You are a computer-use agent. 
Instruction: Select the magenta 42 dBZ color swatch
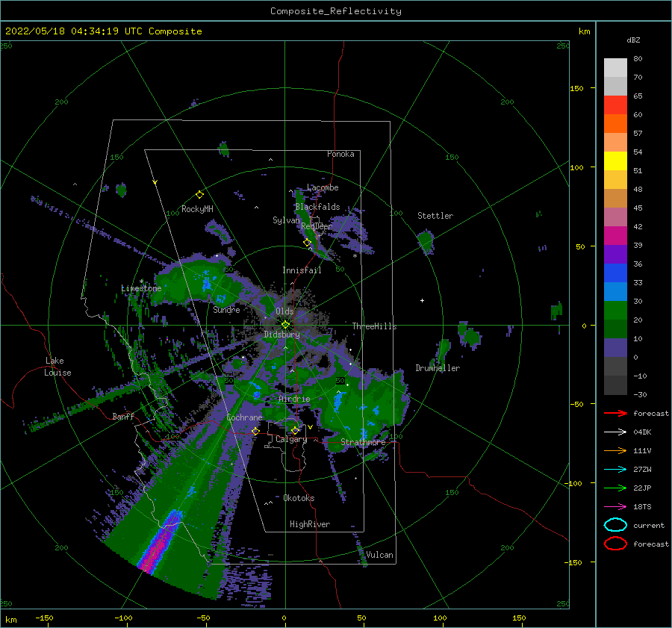[x=615, y=236]
